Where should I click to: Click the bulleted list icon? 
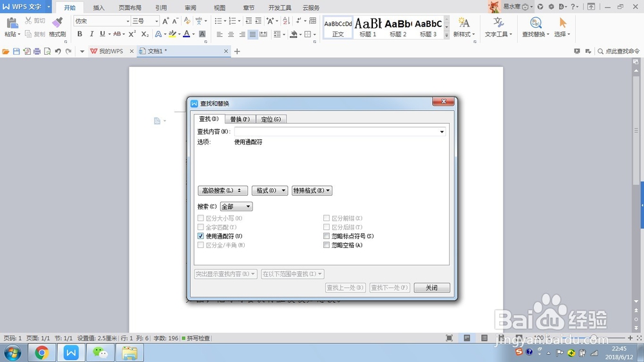[218, 21]
